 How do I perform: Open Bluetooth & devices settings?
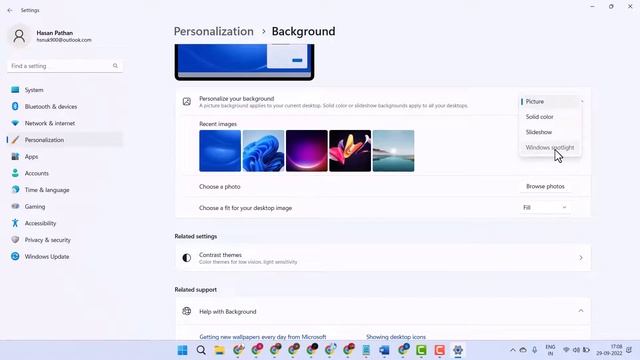pyautogui.click(x=65, y=107)
